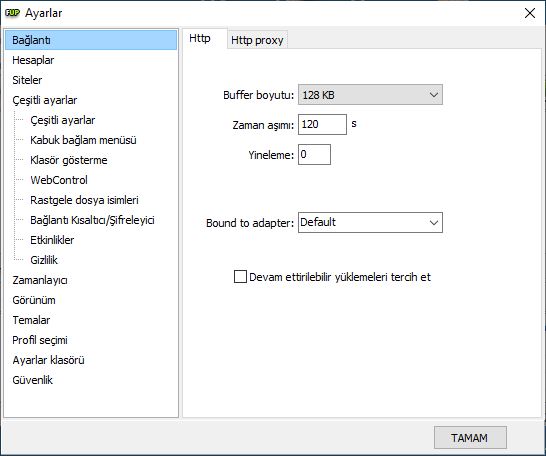Open the Siteler settings section
Screen dimensions: 546x456
coord(27,80)
